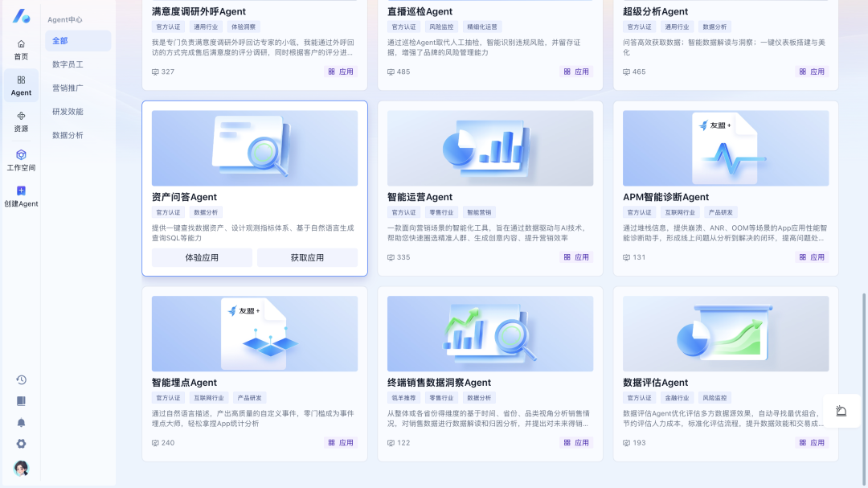This screenshot has width=868, height=488.
Task: Switch to the 数字员工 category
Action: [x=67, y=64]
